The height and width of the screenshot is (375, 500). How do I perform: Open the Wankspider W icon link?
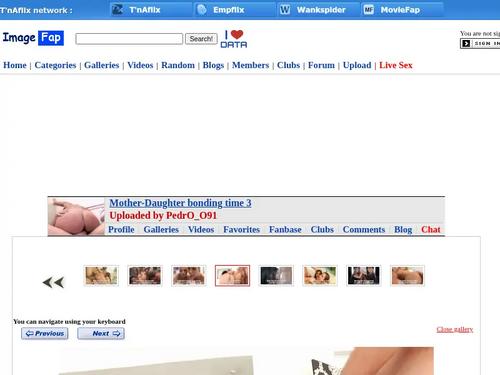point(285,10)
